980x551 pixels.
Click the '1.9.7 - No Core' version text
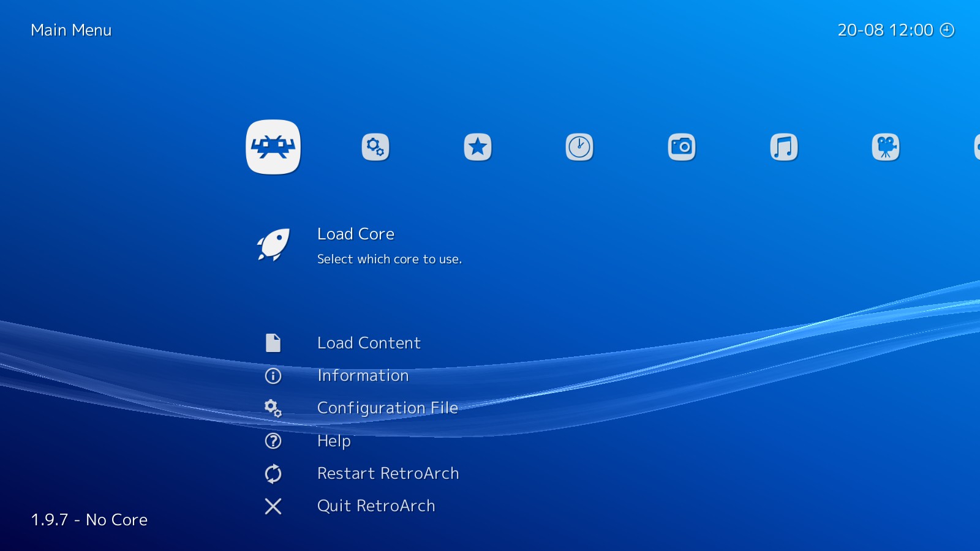pyautogui.click(x=89, y=520)
